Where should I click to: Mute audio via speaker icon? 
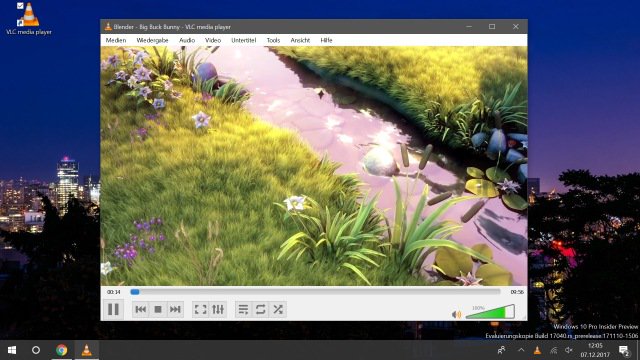pos(456,314)
